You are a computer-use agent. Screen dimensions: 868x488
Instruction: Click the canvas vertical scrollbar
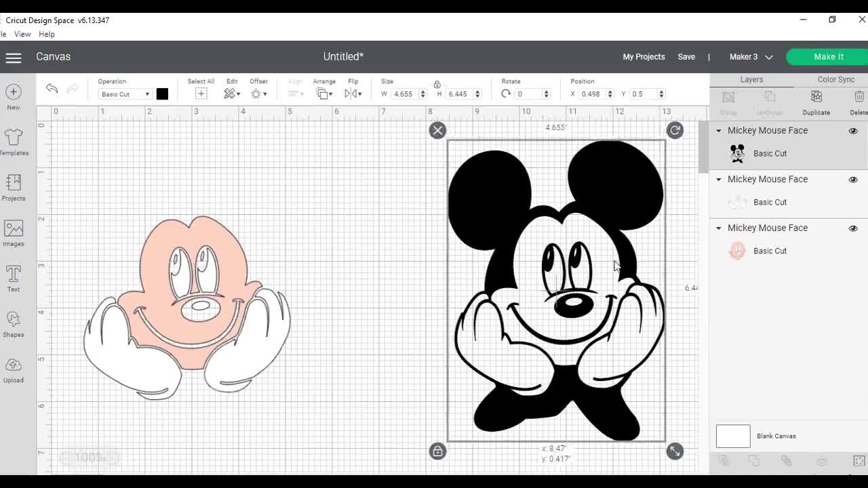coord(703,146)
